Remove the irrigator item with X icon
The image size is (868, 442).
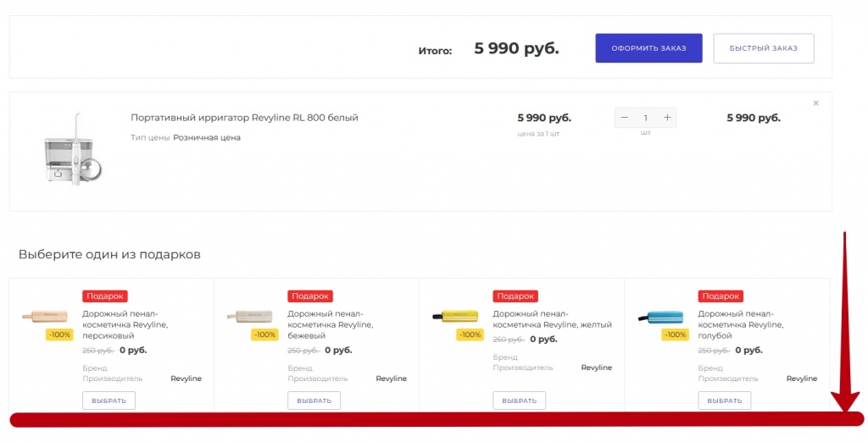point(815,103)
